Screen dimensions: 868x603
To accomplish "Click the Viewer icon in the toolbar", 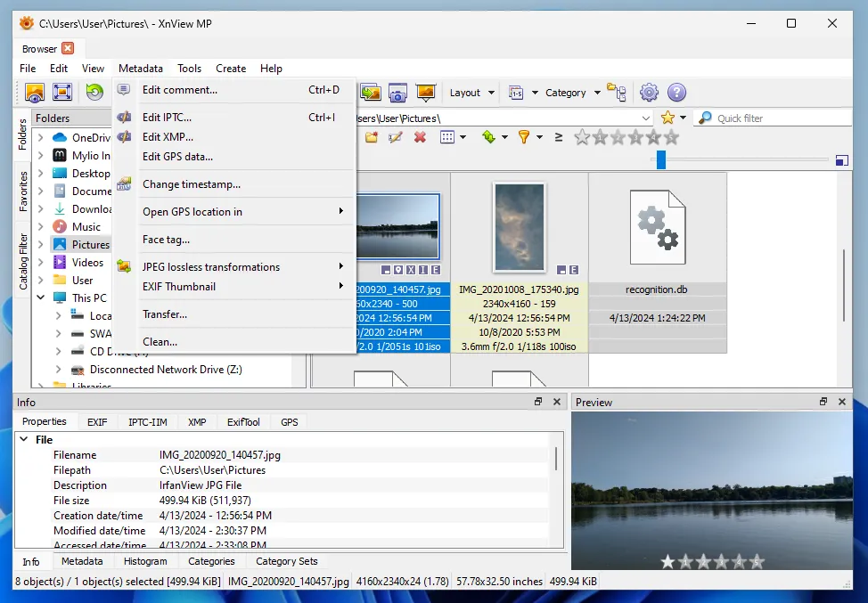I will pos(35,93).
